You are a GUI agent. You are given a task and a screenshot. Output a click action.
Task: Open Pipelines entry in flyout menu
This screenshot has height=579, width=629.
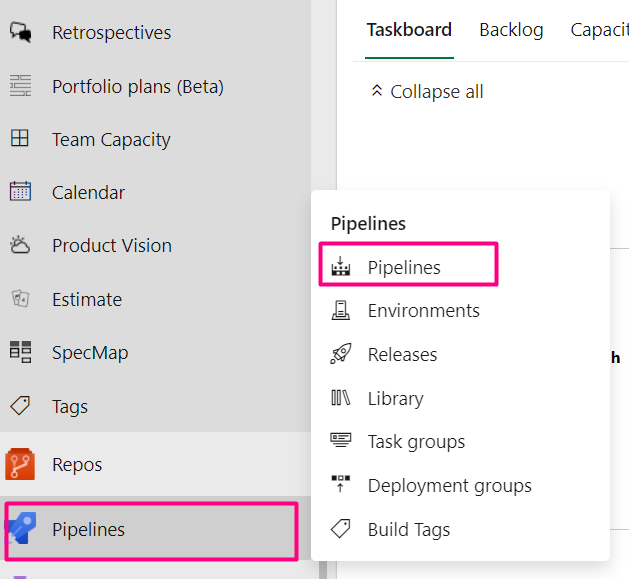(404, 267)
